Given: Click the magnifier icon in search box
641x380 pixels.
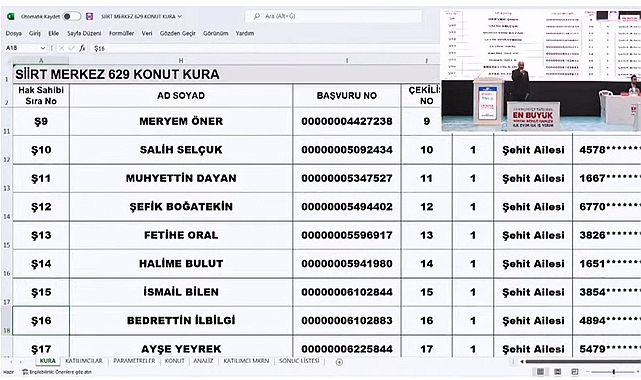Looking at the screenshot, I should 257,16.
